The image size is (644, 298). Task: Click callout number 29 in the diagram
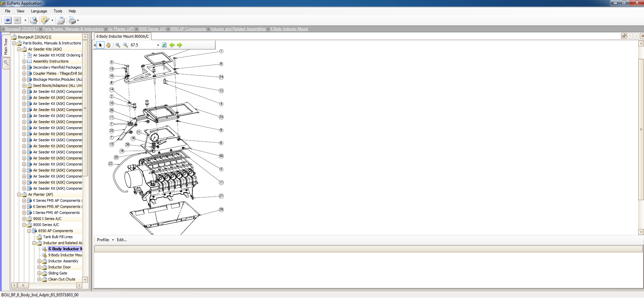pyautogui.click(x=221, y=210)
